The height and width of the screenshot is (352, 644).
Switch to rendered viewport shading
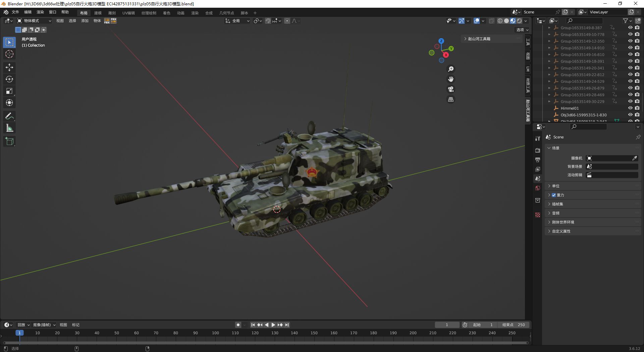(519, 21)
